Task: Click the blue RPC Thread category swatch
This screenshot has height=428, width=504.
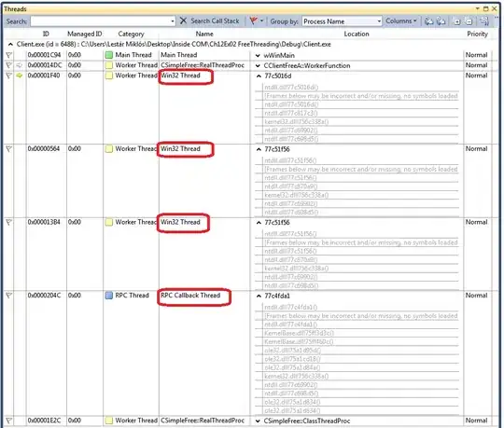Action: (x=109, y=295)
